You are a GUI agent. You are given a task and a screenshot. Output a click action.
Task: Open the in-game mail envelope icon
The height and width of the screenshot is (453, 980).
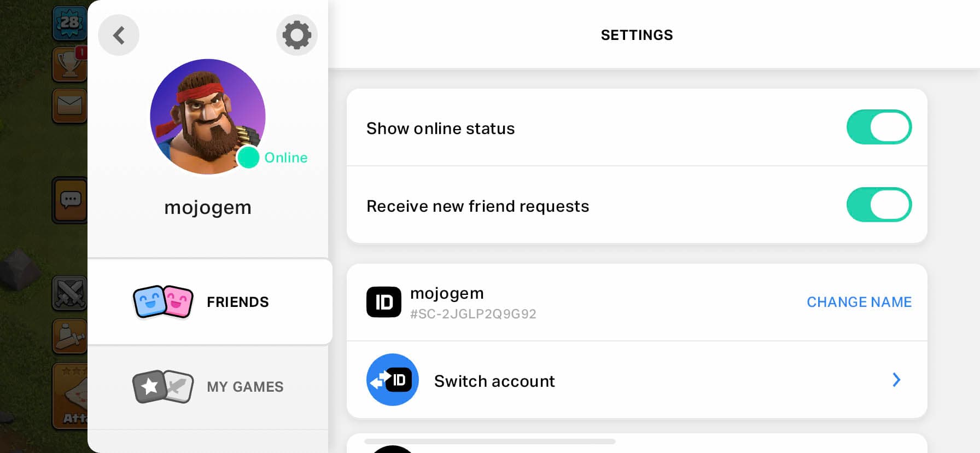click(x=69, y=106)
